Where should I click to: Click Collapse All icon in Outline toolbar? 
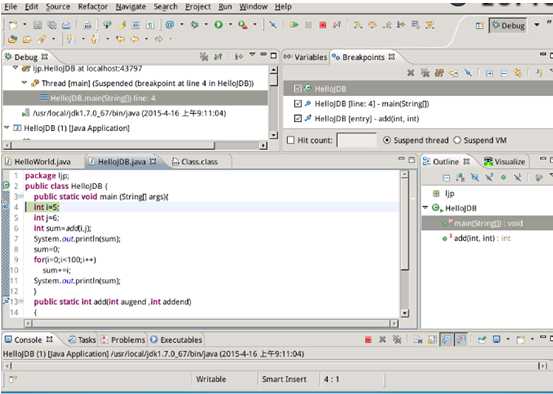point(446,178)
